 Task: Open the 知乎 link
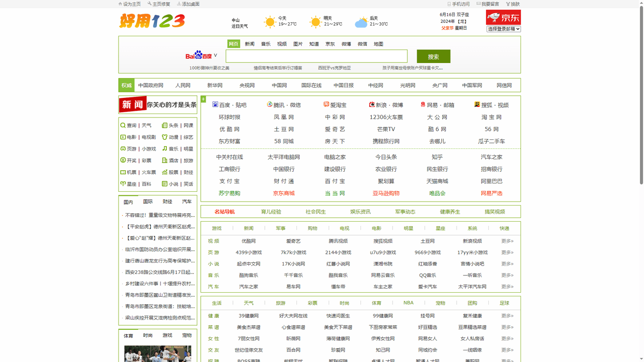click(437, 157)
